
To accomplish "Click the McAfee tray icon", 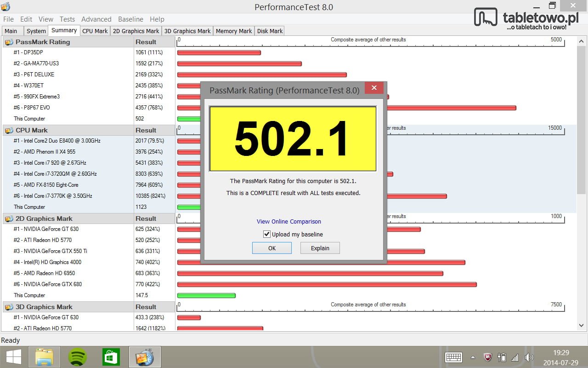I will [488, 357].
